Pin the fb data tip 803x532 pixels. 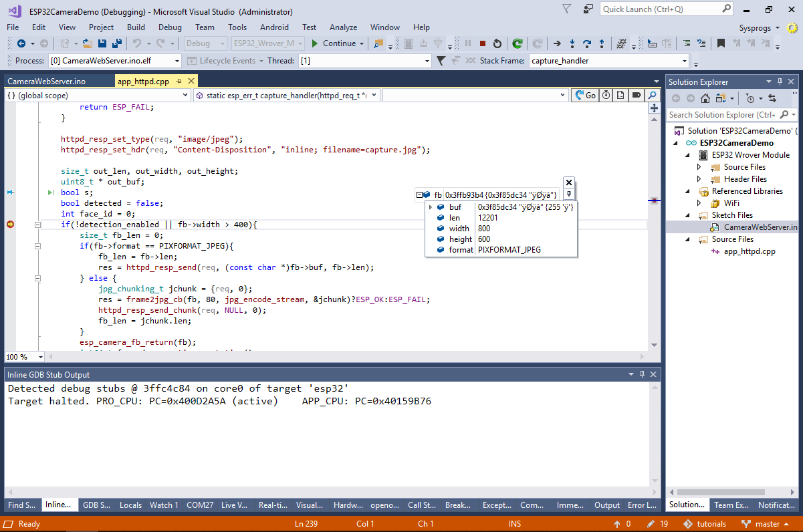tap(568, 194)
